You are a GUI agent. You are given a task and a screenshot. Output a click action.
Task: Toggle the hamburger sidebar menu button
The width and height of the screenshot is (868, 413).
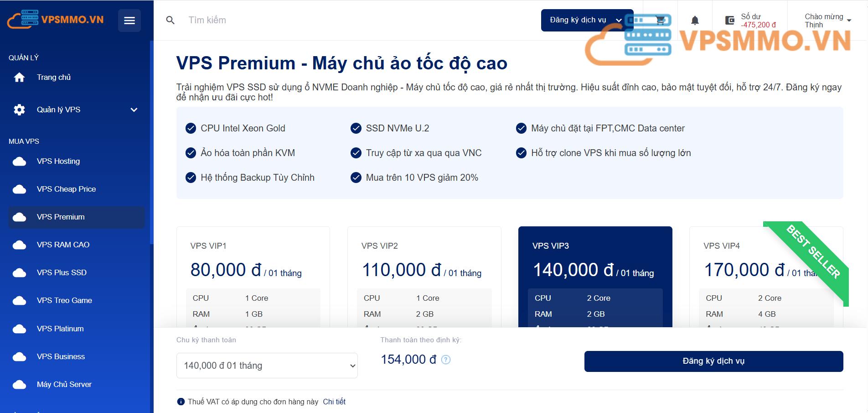129,21
